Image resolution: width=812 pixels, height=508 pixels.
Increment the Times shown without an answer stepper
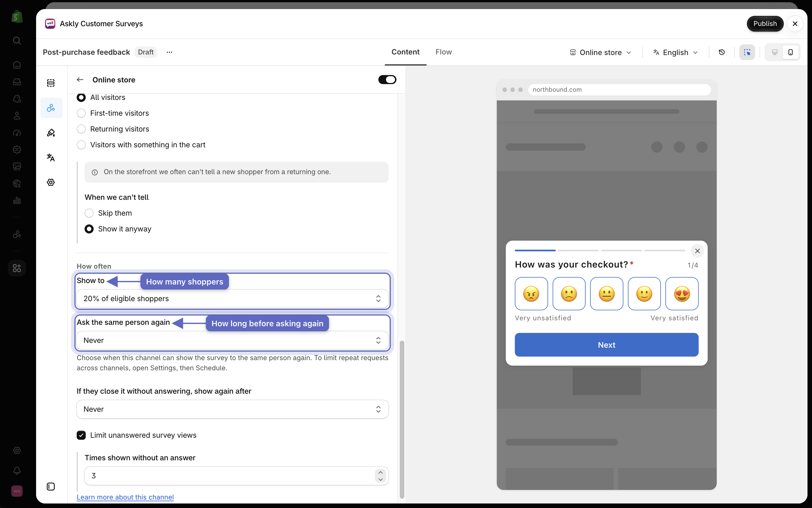pos(381,472)
